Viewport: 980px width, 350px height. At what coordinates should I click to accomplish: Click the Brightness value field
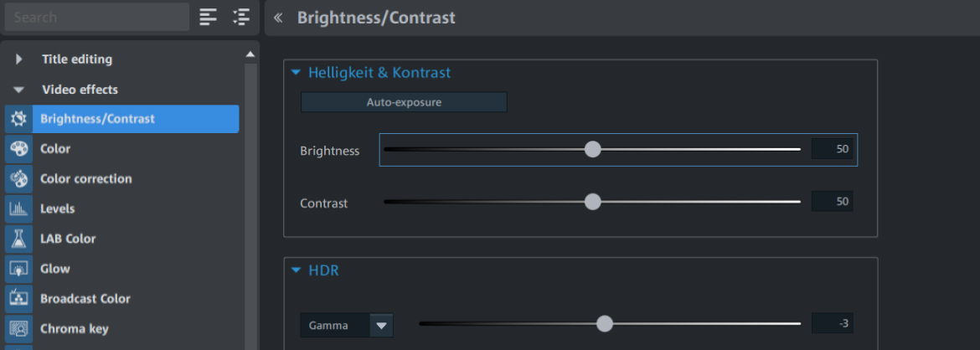click(832, 149)
